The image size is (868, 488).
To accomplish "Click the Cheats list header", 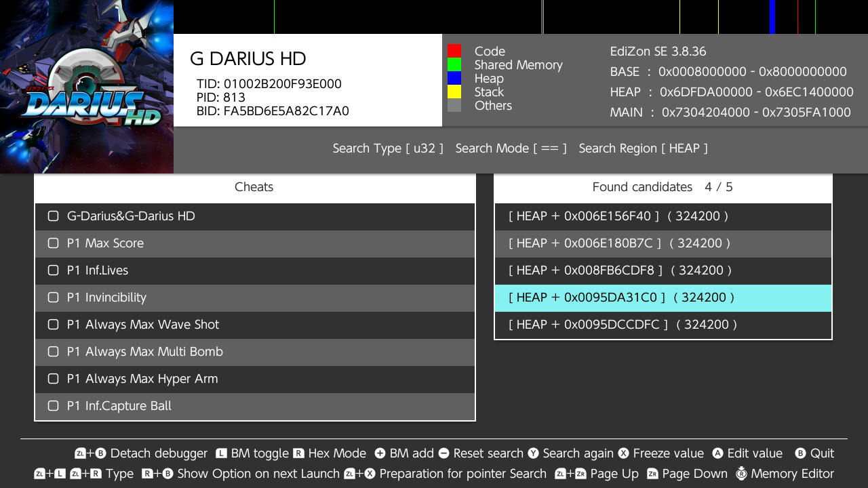I will tap(254, 187).
